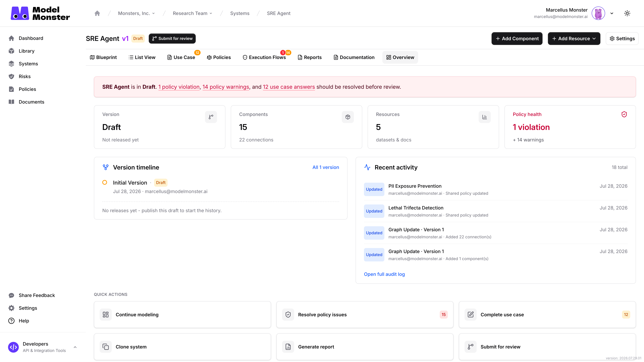The height and width of the screenshot is (362, 644).
Task: Follow the '14 policy warnings' link
Action: 226,87
